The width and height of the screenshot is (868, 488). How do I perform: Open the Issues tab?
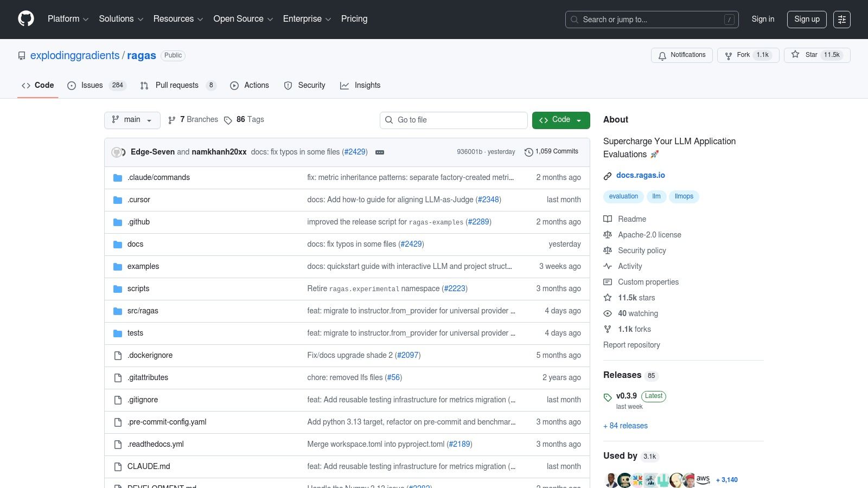pos(97,85)
